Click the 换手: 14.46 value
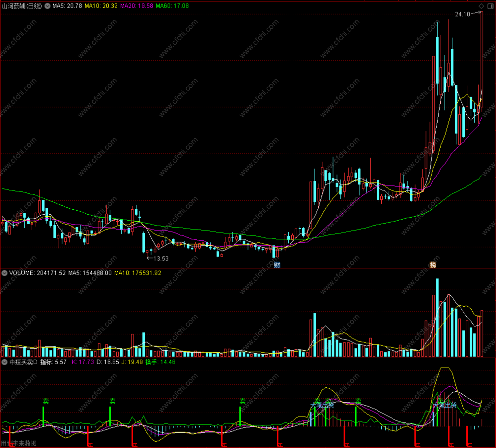Viewport: 496px width, 448px height. (160, 362)
